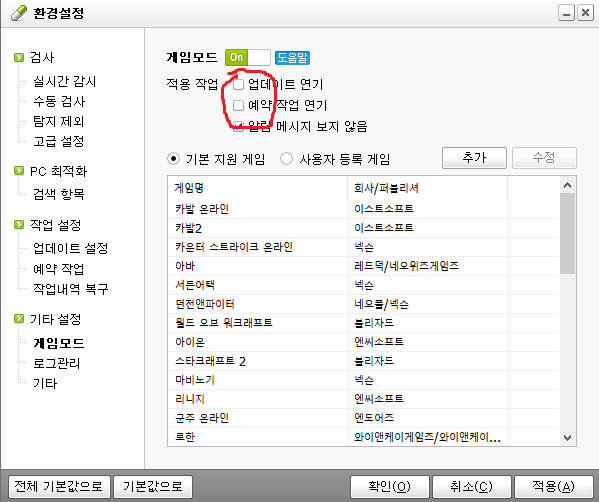Click the 작업 설정 section arrow icon
The height and width of the screenshot is (502, 599).
19,225
